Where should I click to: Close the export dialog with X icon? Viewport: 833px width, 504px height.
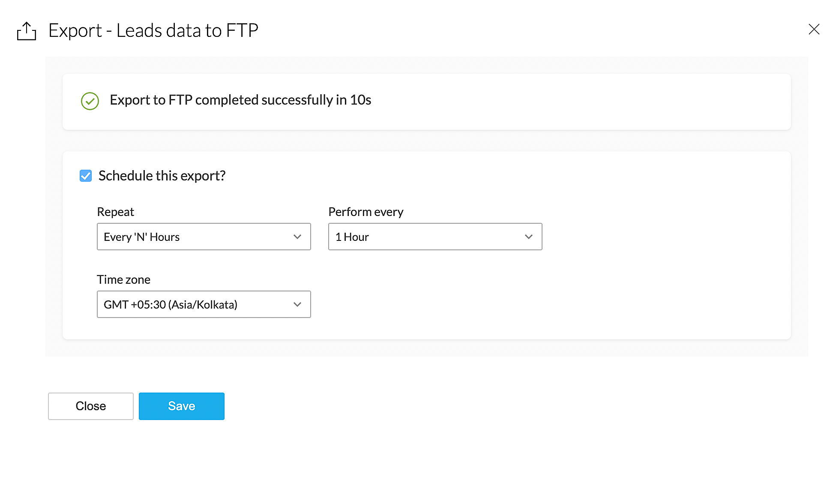(x=814, y=29)
